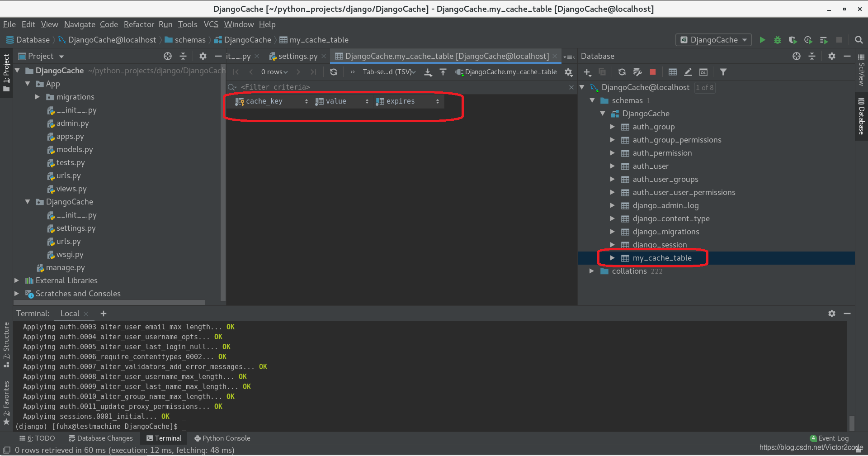Add a new terminal session
The width and height of the screenshot is (868, 456).
pos(104,313)
